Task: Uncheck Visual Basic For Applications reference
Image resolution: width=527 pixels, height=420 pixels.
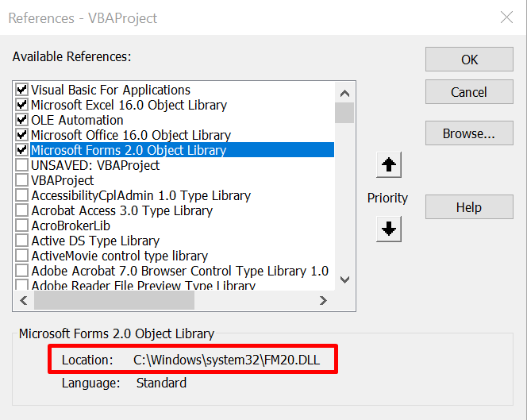Action: [x=22, y=90]
